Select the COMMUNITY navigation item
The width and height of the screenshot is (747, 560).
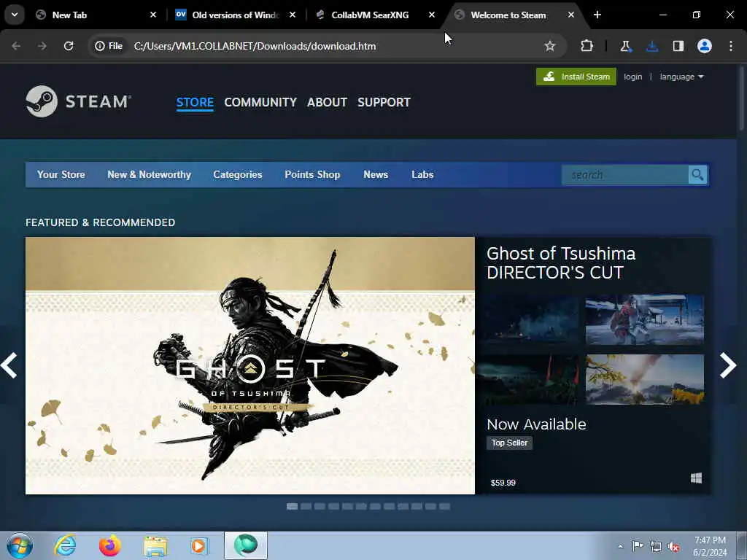(260, 102)
